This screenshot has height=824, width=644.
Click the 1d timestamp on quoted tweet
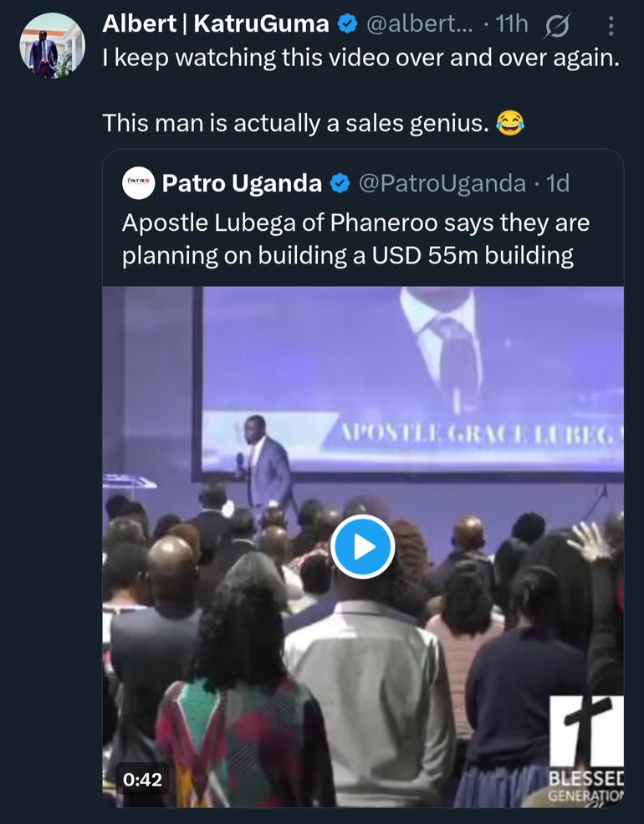tap(558, 182)
